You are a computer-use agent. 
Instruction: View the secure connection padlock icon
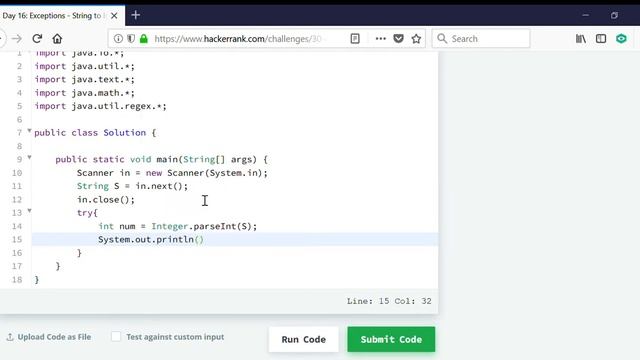click(x=144, y=39)
